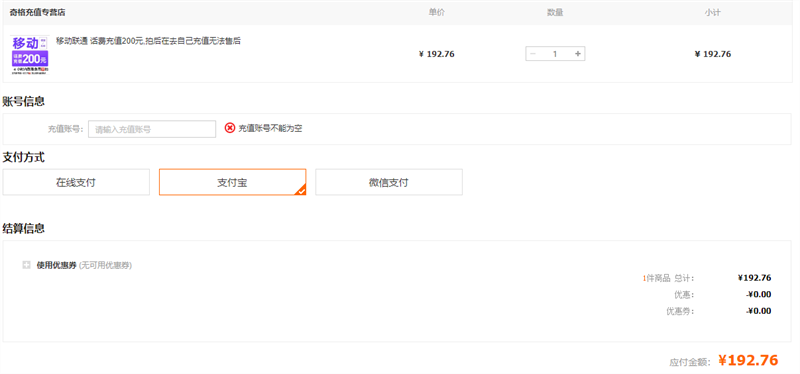Screen dimensions: 800x374
Task: Click the 1件商品 总计 label
Action: [x=668, y=278]
